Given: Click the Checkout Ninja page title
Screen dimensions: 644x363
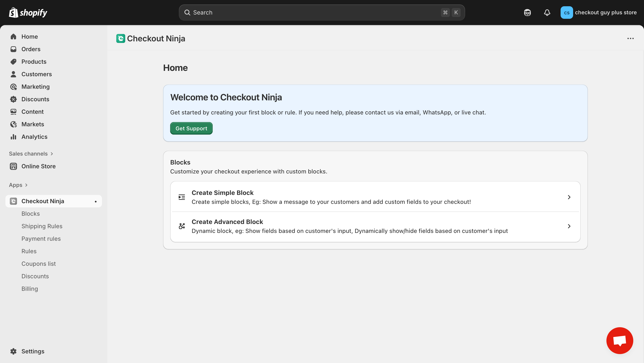Looking at the screenshot, I should pos(156,38).
